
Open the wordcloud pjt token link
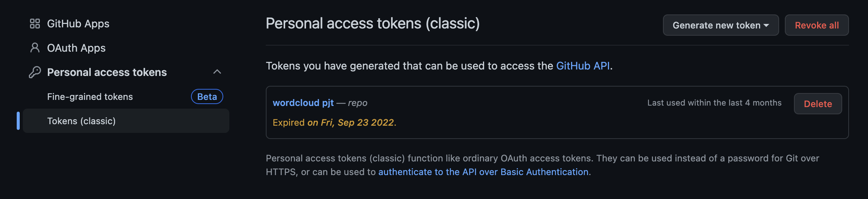(x=303, y=103)
